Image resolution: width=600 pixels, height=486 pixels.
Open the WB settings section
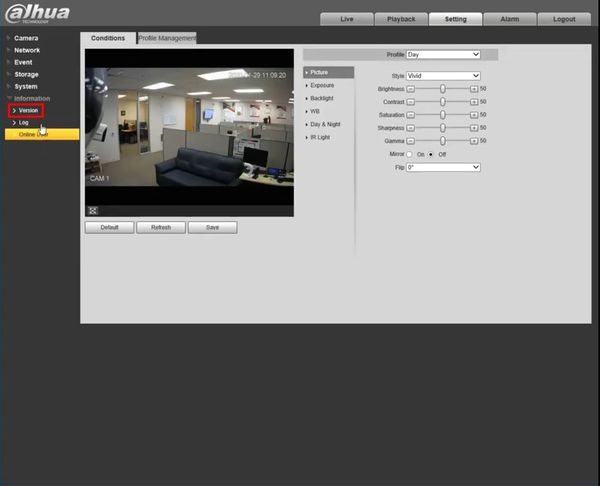pos(315,111)
